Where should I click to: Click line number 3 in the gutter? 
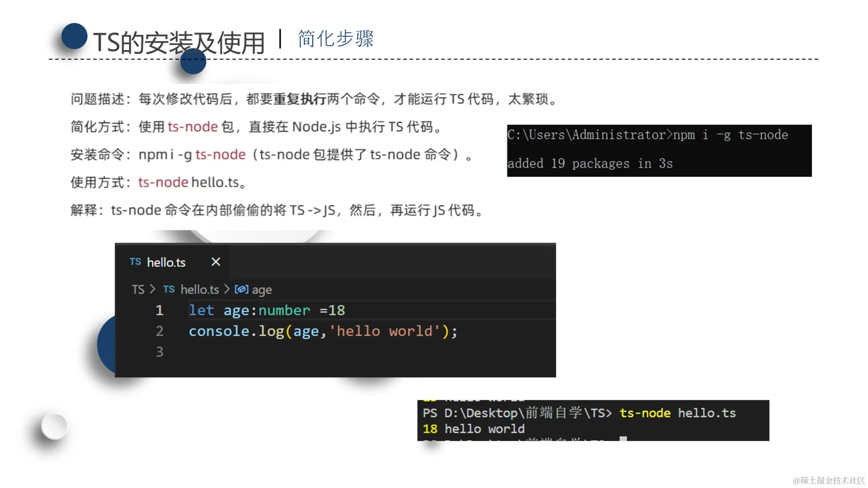click(159, 352)
